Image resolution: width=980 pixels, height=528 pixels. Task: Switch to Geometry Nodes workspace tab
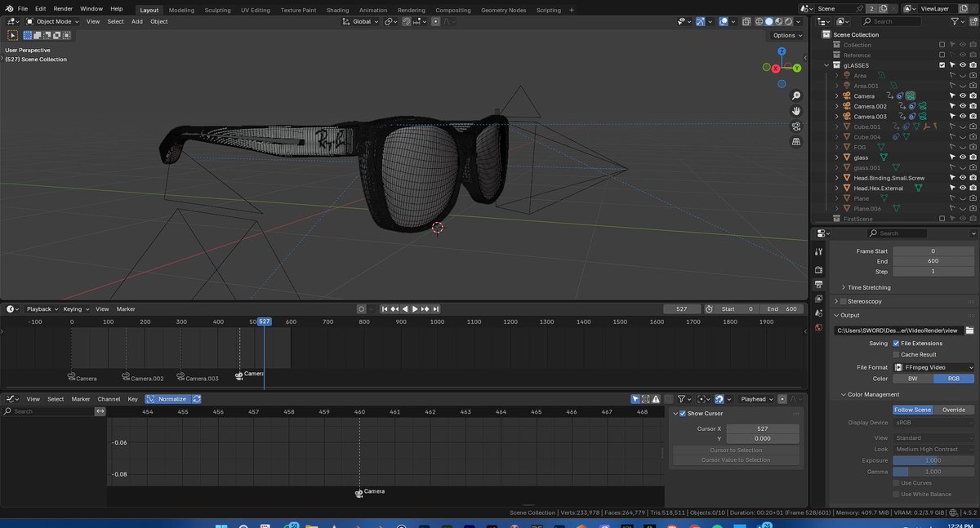point(503,10)
